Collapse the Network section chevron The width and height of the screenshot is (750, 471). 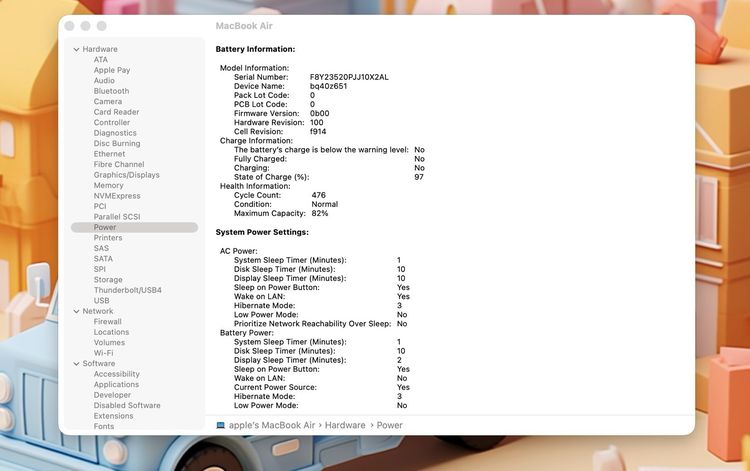76,311
